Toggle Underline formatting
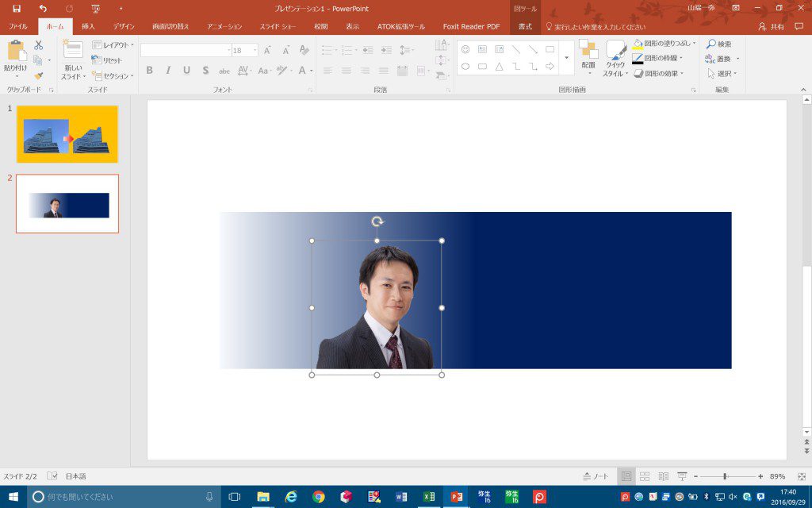 point(186,71)
